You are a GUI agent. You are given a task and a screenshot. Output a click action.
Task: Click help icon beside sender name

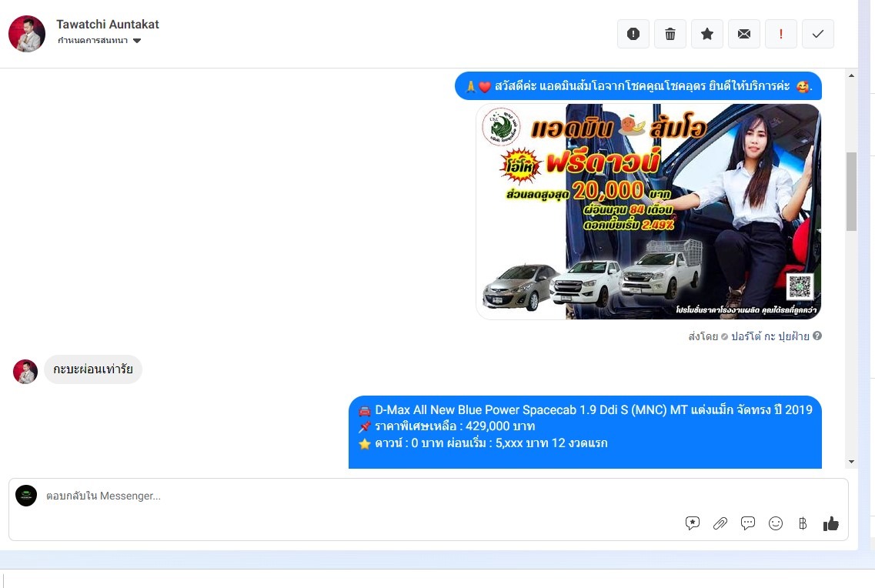817,336
